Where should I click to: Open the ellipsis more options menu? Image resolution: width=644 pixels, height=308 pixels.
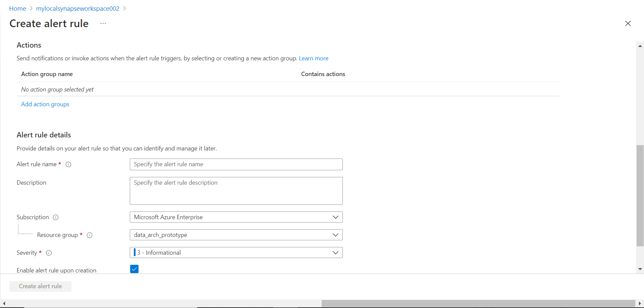(103, 23)
